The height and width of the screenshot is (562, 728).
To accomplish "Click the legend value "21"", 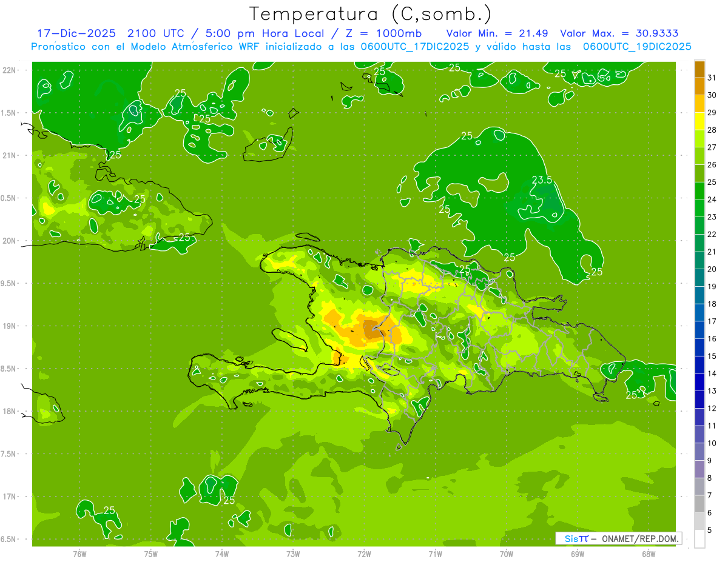I will tap(712, 252).
